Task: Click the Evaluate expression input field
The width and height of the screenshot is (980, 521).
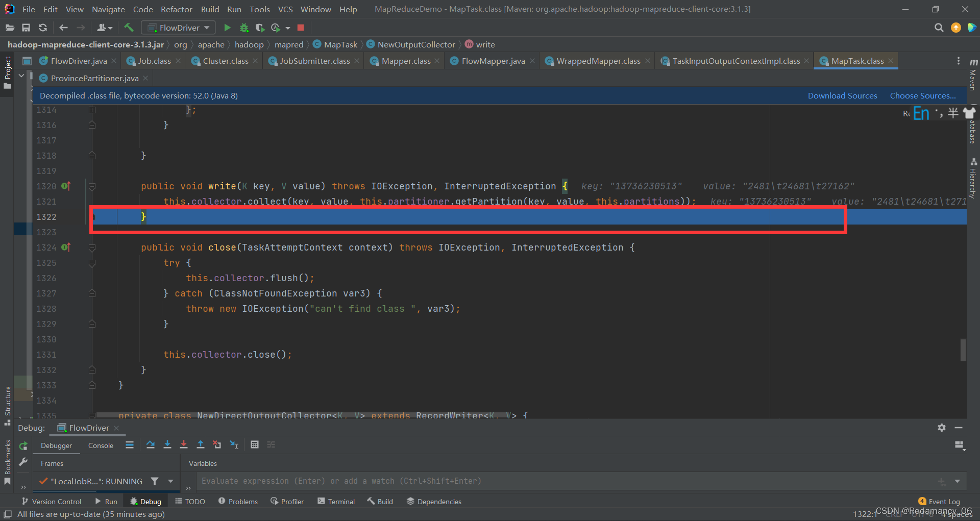Action: click(567, 481)
